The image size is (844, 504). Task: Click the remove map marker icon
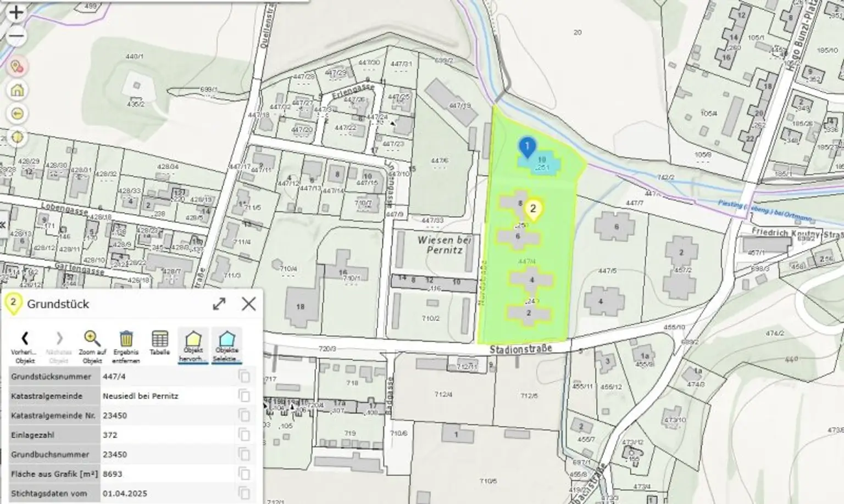(17, 67)
